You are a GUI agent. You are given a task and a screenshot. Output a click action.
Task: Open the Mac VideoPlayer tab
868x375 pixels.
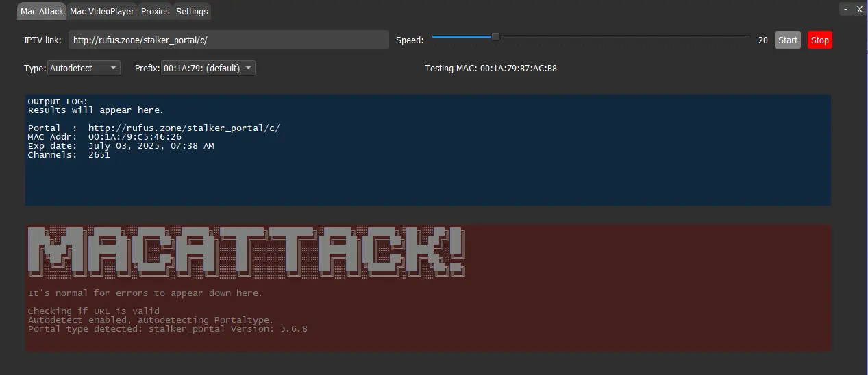point(102,11)
